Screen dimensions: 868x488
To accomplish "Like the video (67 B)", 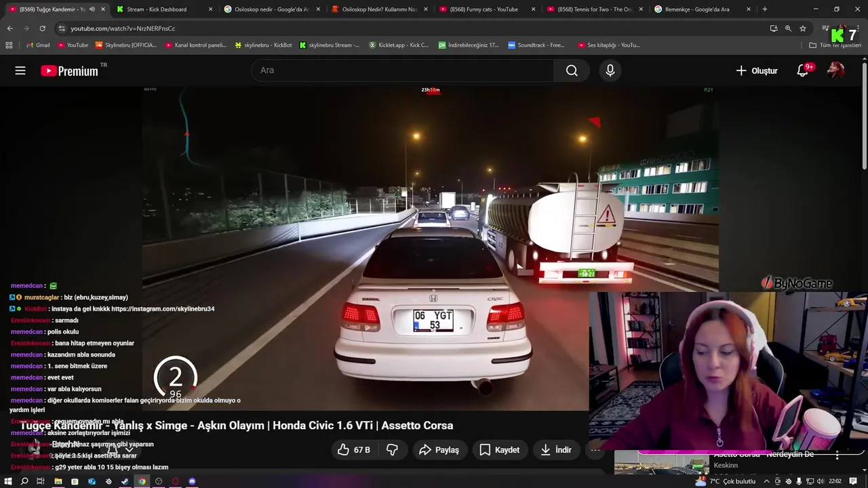I will coord(353,449).
